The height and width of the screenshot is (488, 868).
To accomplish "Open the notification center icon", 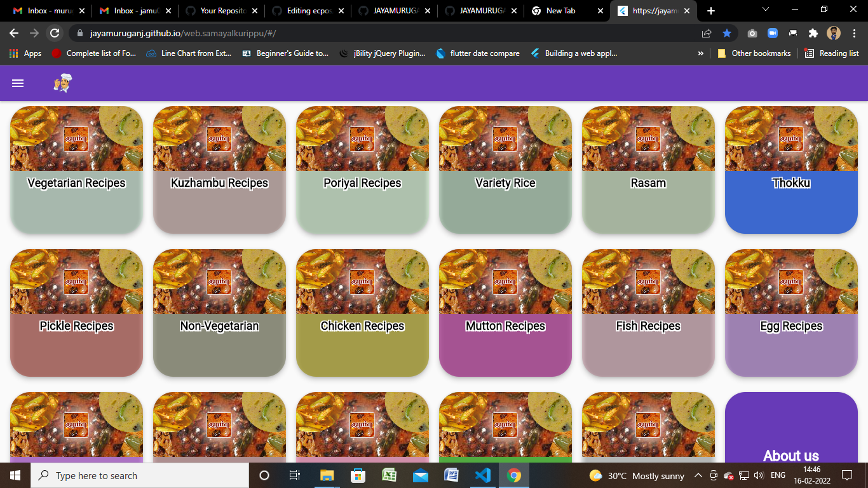I will [847, 475].
